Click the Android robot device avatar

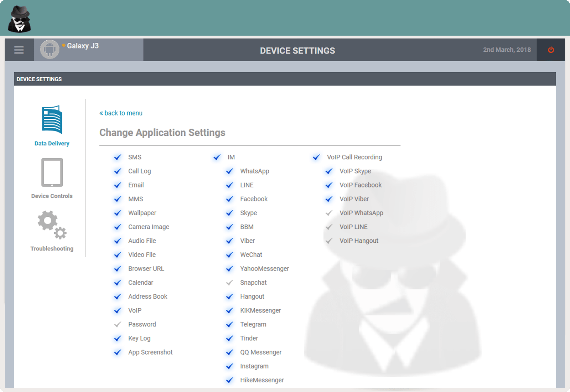pos(50,50)
